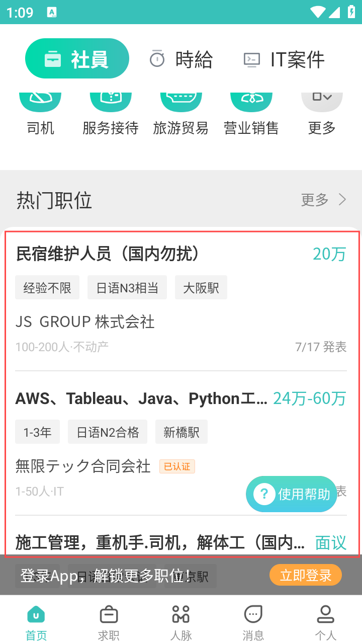The image size is (362, 644).
Task: Switch to the 時給 hourly-wage tab
Action: (x=182, y=59)
